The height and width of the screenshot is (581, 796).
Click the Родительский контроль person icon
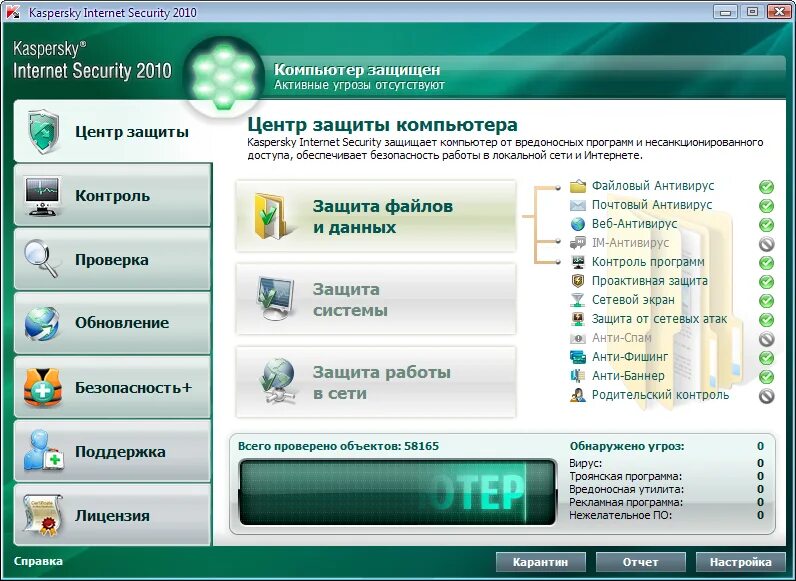pos(578,395)
